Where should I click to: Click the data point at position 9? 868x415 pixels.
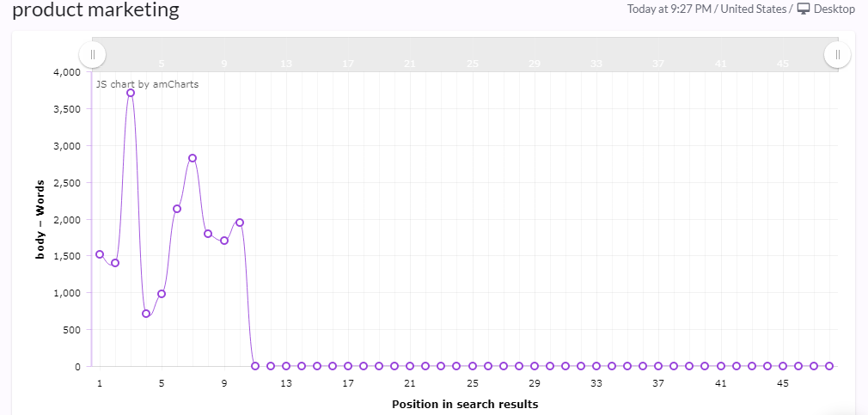point(224,241)
